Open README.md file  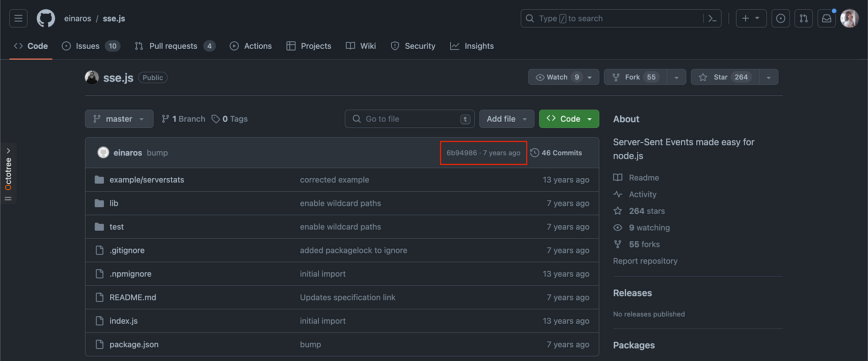tap(133, 297)
